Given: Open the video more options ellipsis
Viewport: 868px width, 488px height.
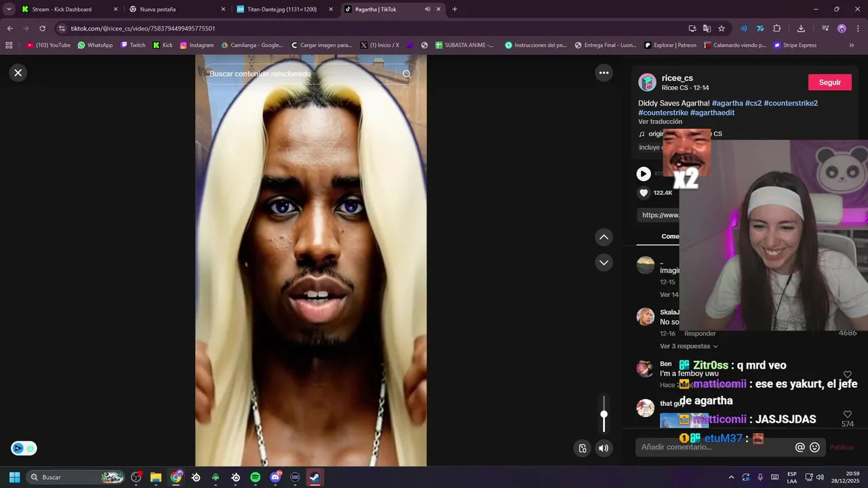Looking at the screenshot, I should click(x=604, y=73).
